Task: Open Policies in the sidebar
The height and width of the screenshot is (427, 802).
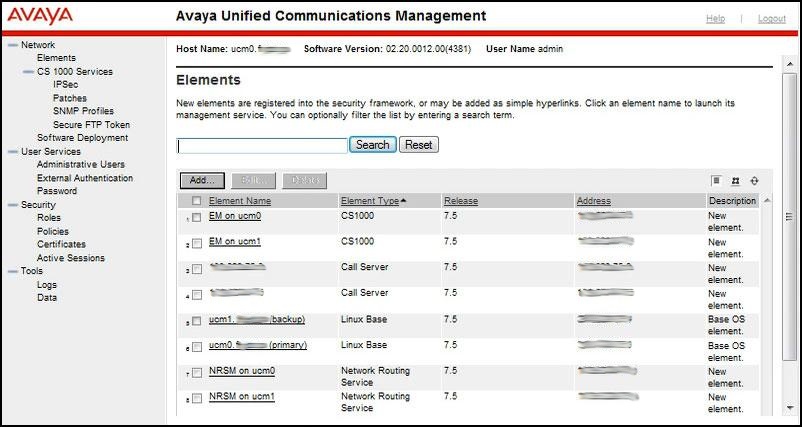Action: [53, 231]
